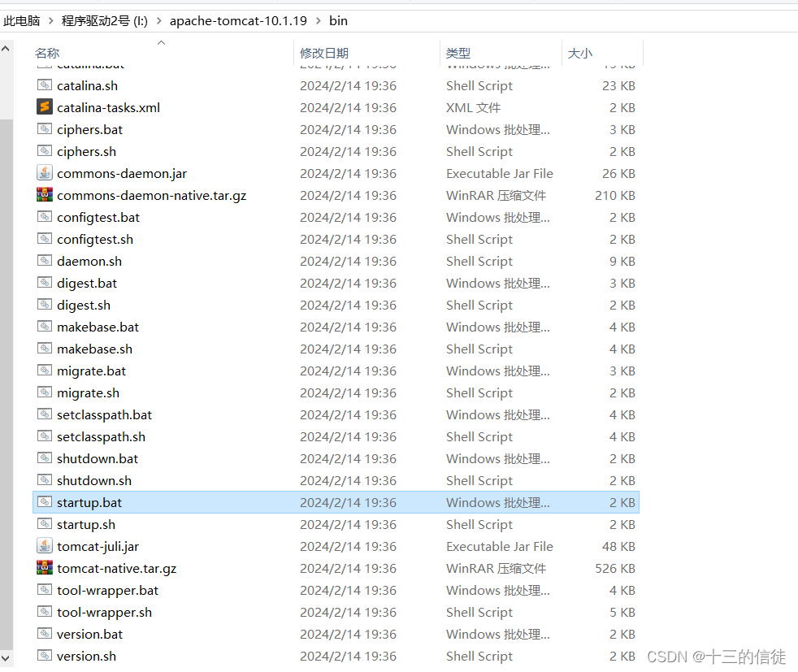Sort by 大小 column header

pos(579,53)
